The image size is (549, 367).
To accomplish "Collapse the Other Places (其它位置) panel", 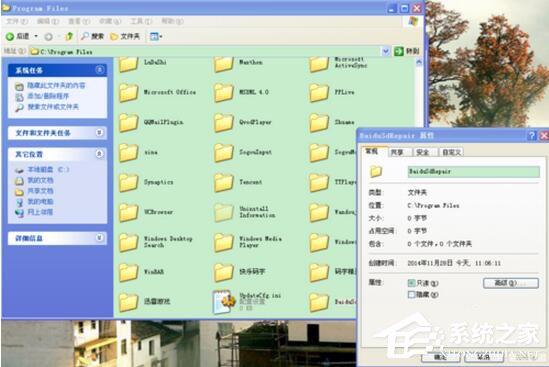I will click(x=99, y=154).
